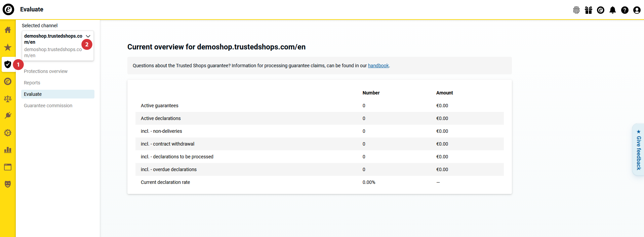Viewport: 644px width, 237px height.
Task: Click the €0.00 amount for Active guarantees
Action: coord(442,106)
